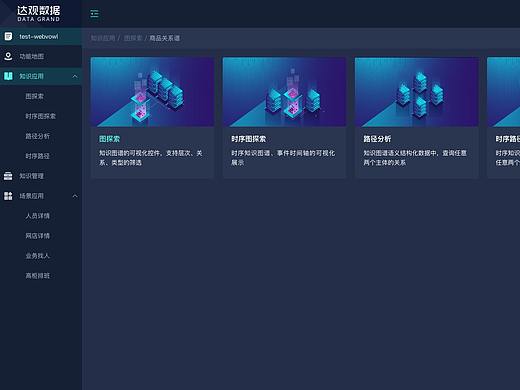
Task: Select 路径分析 in the sidebar submenu
Action: (x=37, y=136)
